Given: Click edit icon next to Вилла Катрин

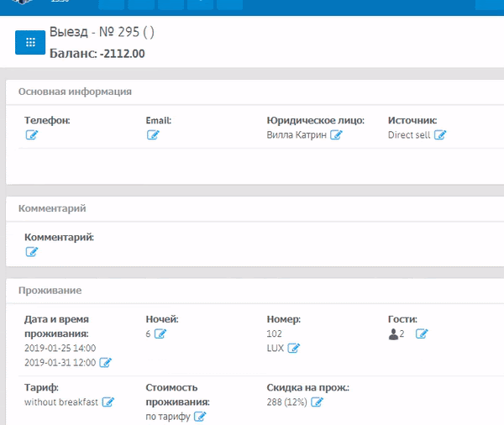Looking at the screenshot, I should pos(336,135).
